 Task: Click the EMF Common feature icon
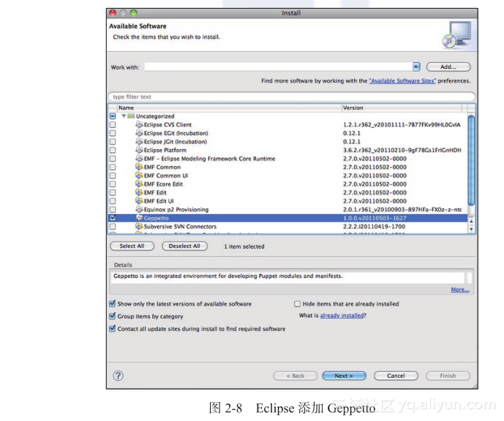tap(139, 167)
